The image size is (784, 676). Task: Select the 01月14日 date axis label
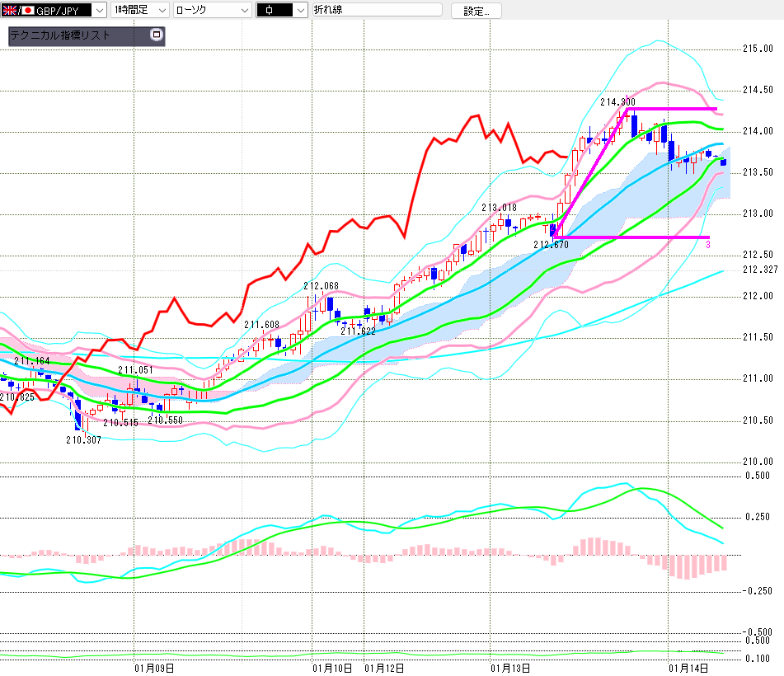pos(688,666)
